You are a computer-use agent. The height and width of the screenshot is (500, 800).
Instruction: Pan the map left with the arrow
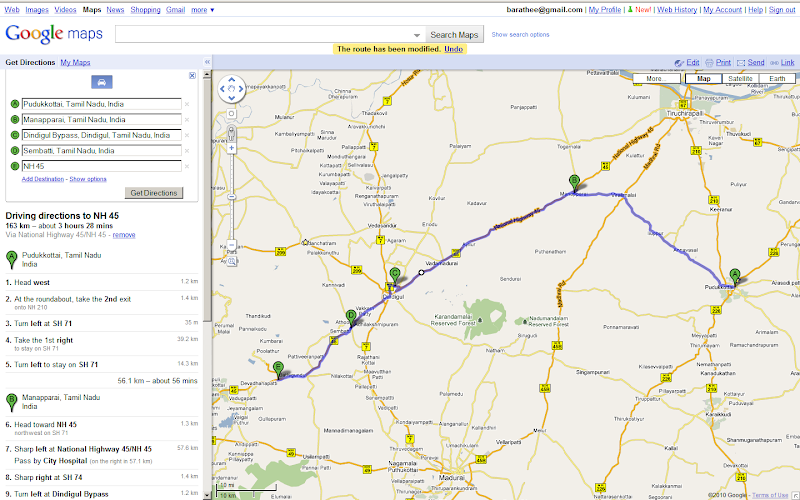pos(222,89)
